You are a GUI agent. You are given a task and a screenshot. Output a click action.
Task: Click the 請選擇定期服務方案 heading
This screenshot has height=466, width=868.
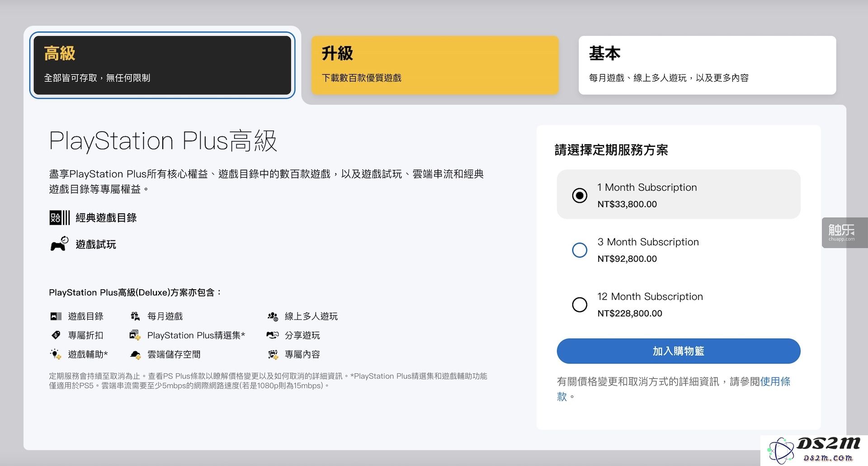[x=611, y=150]
